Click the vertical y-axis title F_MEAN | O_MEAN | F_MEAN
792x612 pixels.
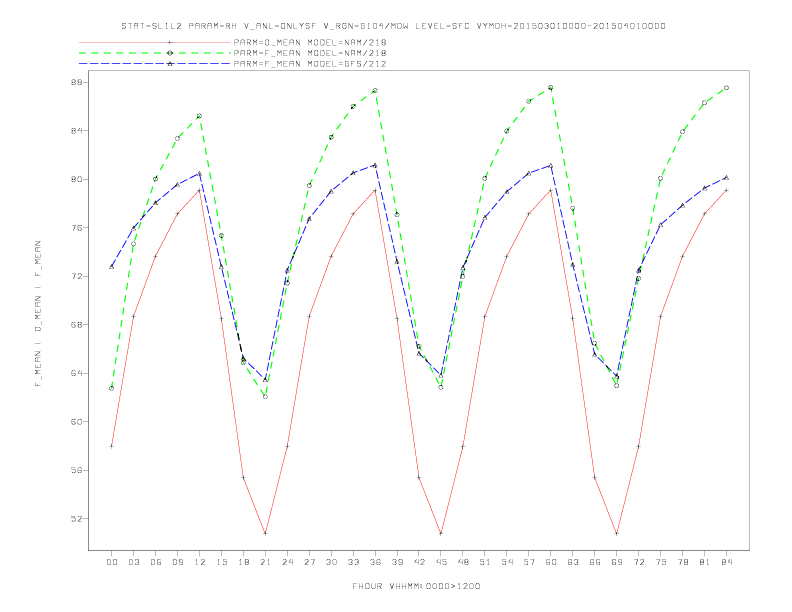(38, 314)
